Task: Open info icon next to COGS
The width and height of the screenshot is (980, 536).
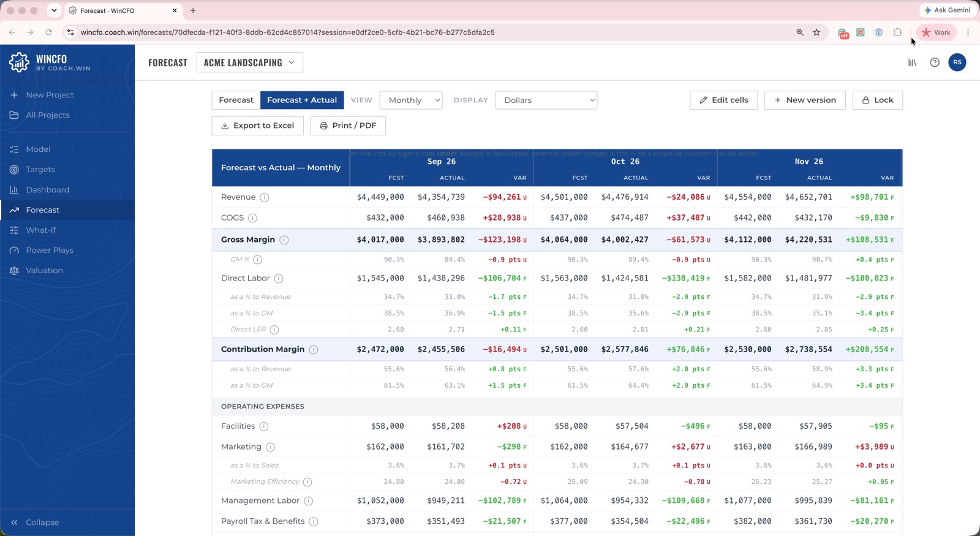Action: pos(252,218)
